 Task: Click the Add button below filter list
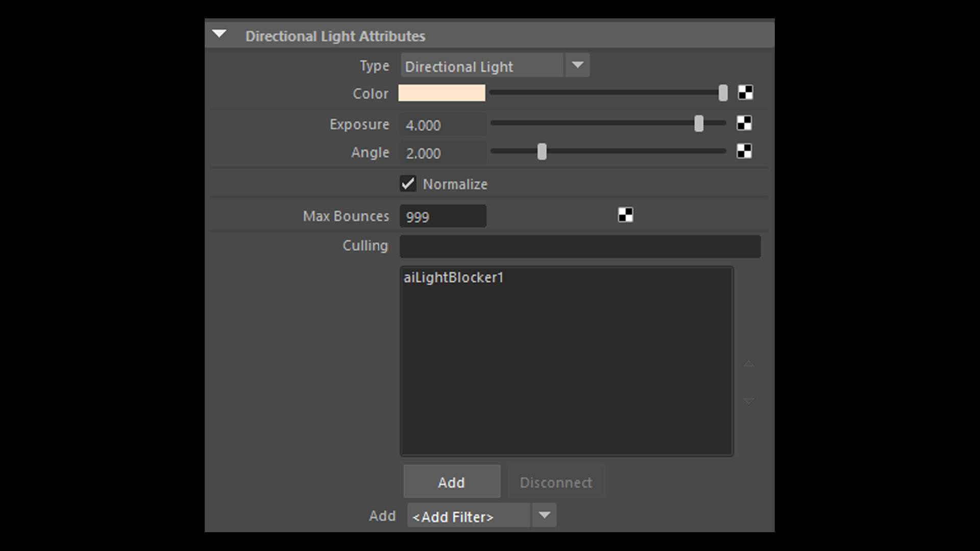[x=452, y=482]
